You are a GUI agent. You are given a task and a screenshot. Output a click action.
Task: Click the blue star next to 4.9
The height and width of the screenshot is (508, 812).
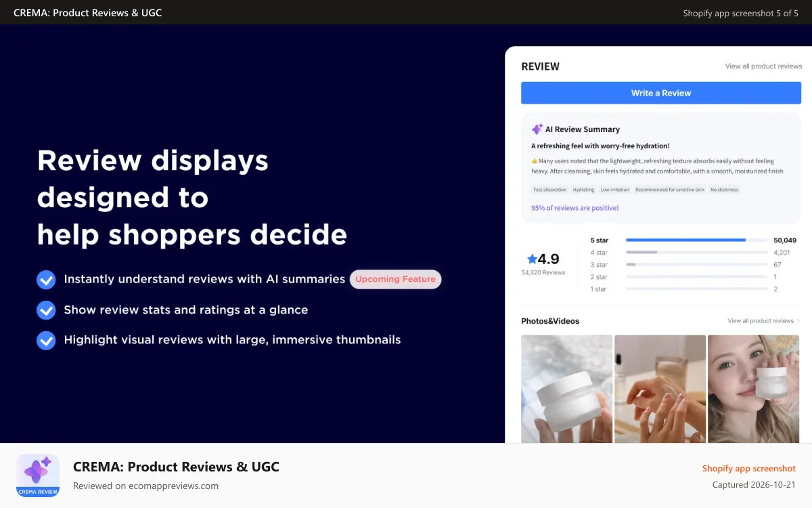[x=532, y=259]
